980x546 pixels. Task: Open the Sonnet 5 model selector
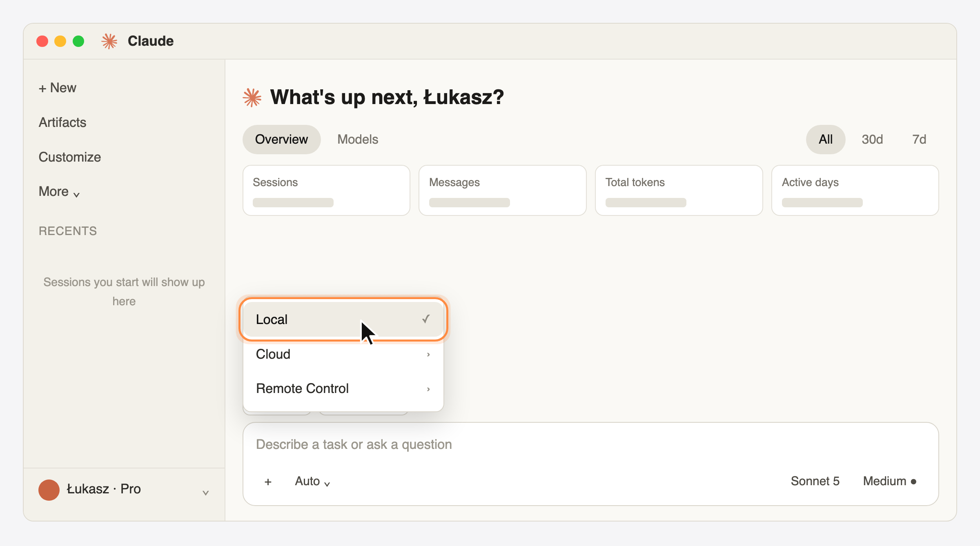(x=815, y=482)
